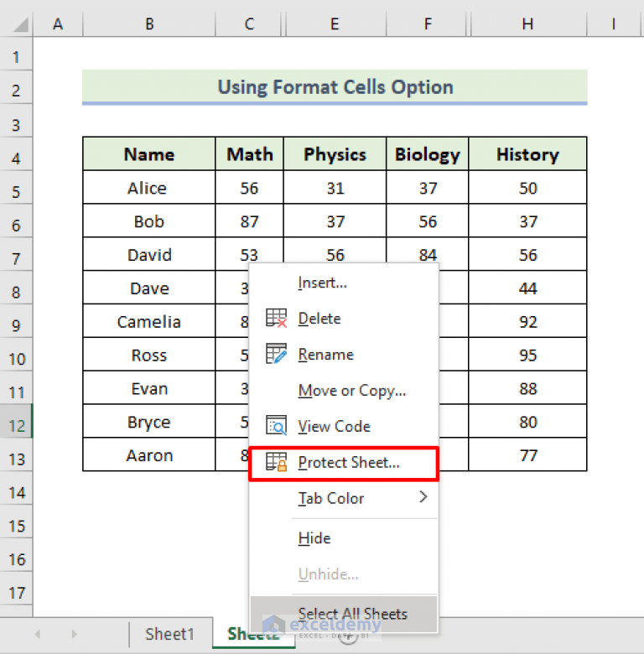Click the Biology header cell
The image size is (644, 654).
pyautogui.click(x=428, y=154)
